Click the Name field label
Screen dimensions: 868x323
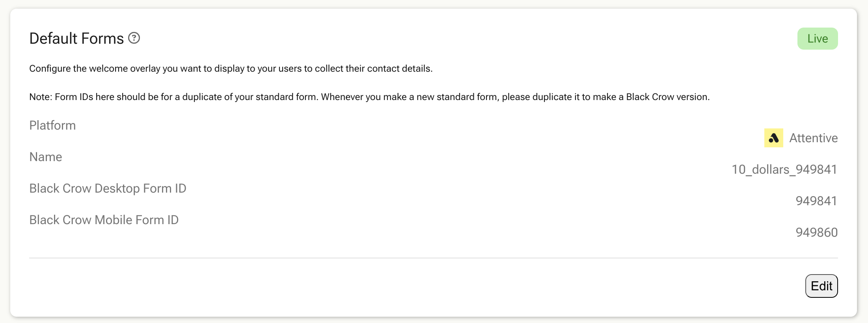46,157
